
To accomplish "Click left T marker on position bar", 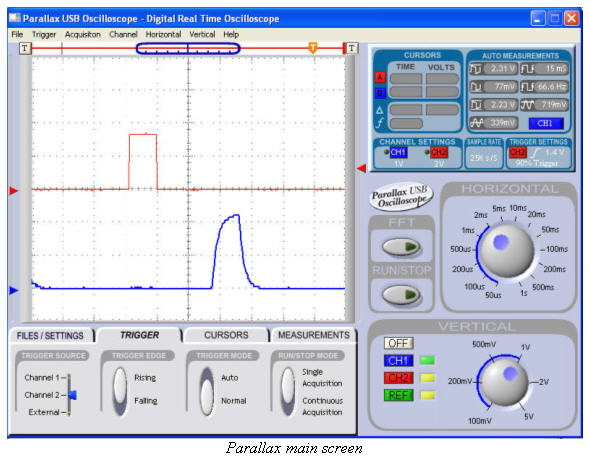I will click(25, 48).
